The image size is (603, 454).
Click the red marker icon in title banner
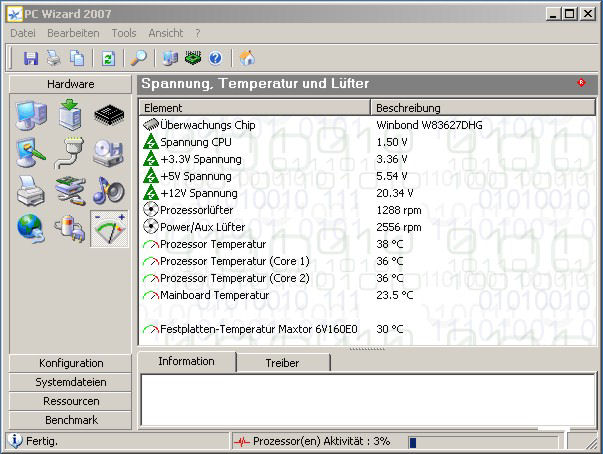(x=581, y=82)
